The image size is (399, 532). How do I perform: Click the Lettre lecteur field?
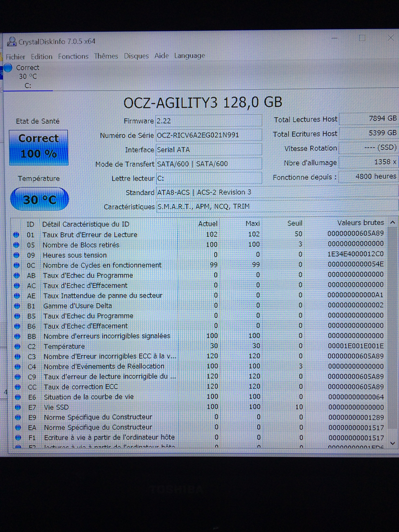[x=208, y=178]
